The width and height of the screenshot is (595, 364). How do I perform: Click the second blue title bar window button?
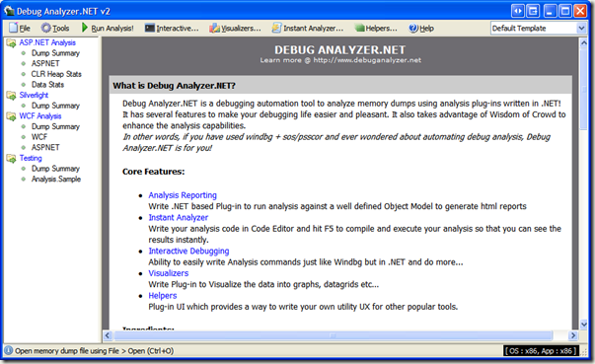[533, 11]
